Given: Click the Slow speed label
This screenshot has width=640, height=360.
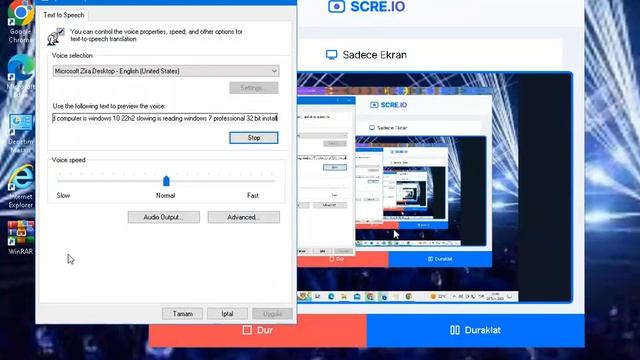Looking at the screenshot, I should [63, 196].
